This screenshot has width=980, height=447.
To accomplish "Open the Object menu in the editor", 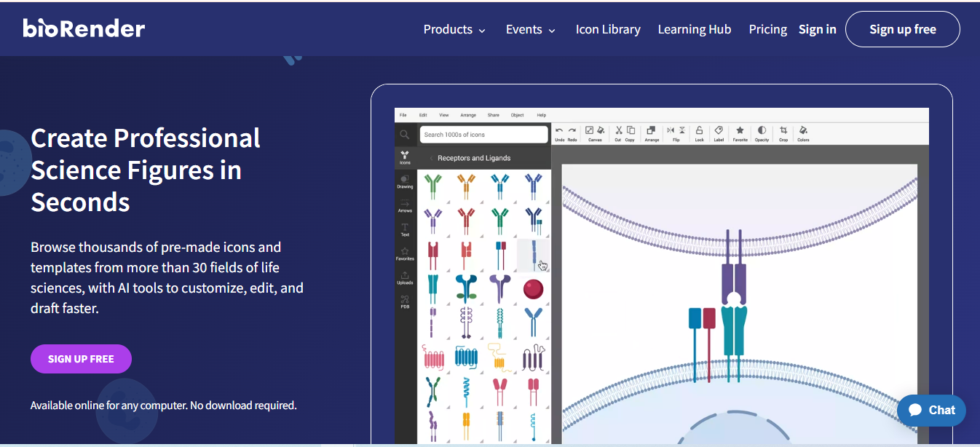I will (x=517, y=115).
